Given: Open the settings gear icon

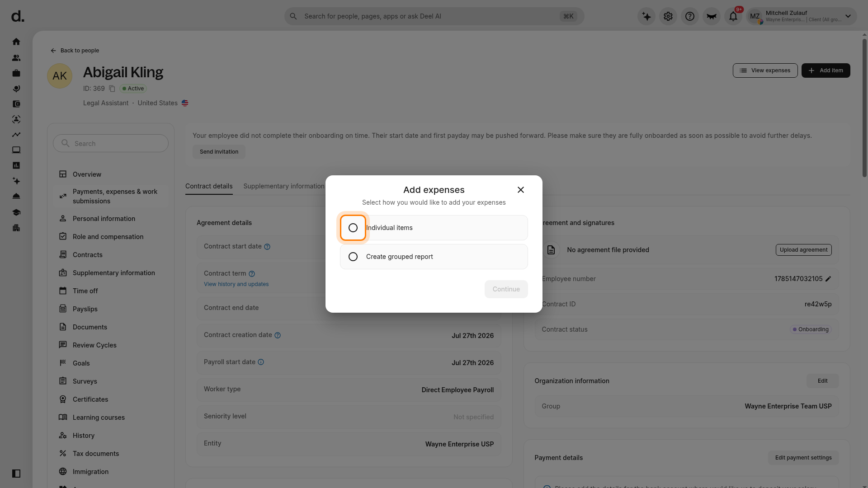Looking at the screenshot, I should pos(668,16).
